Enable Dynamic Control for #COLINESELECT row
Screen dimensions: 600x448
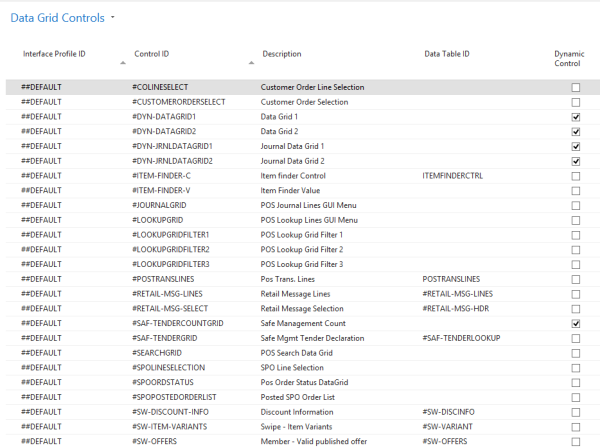point(575,88)
